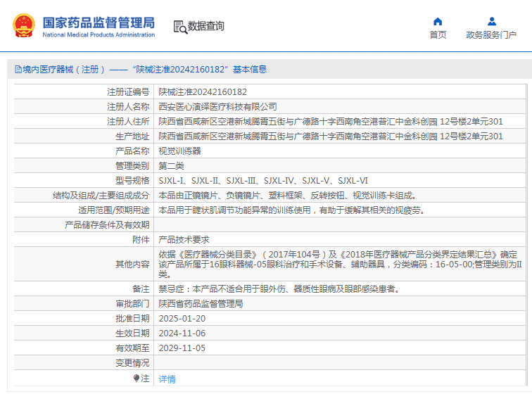Open the 数据查询 search icon
532x394 pixels.
(x=180, y=27)
